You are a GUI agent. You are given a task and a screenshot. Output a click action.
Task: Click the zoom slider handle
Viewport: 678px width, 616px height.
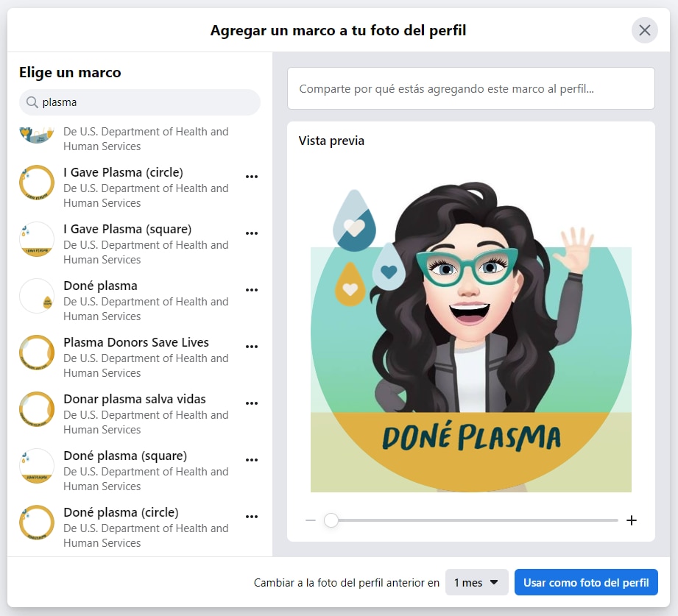[x=331, y=520]
